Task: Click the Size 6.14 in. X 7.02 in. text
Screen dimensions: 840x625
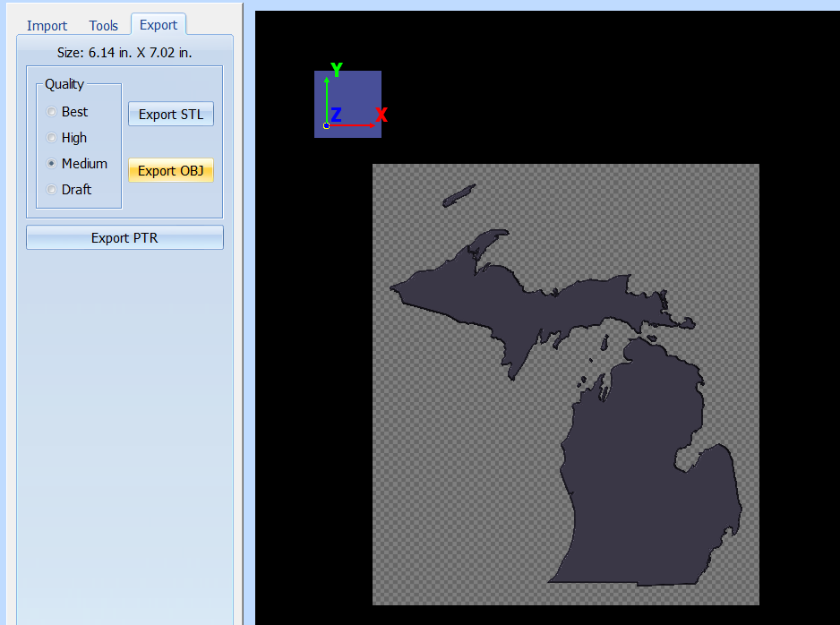Action: [124, 53]
